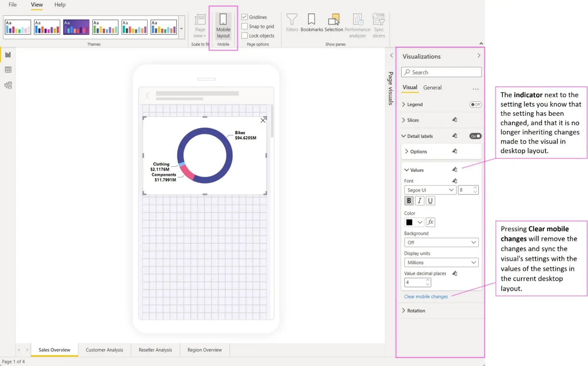Switch to Data table view icon
588x366 pixels.
8,70
